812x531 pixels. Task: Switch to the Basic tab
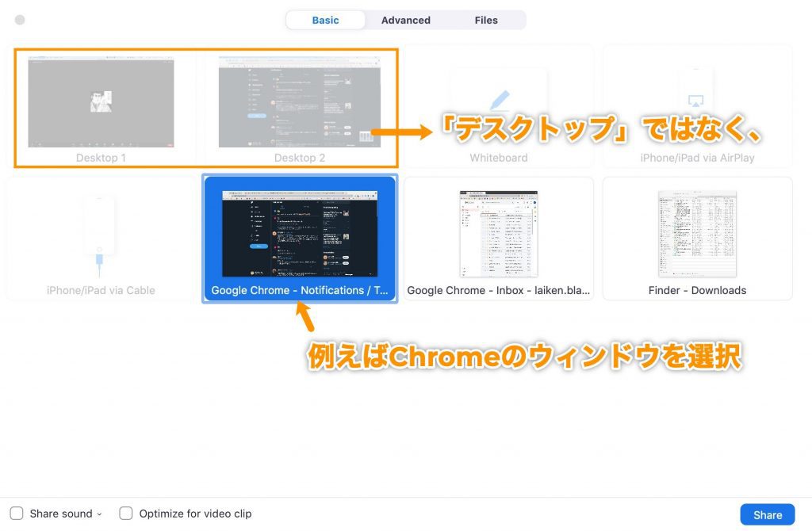pos(325,20)
